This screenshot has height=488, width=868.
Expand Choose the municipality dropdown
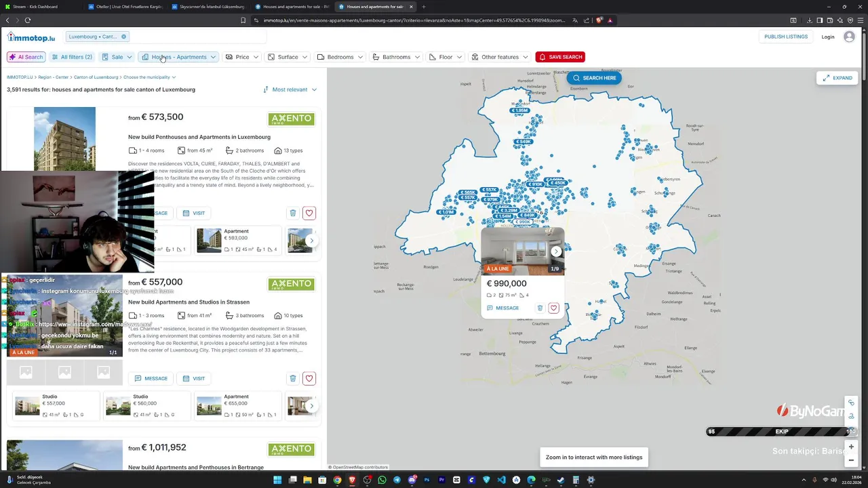pyautogui.click(x=149, y=77)
